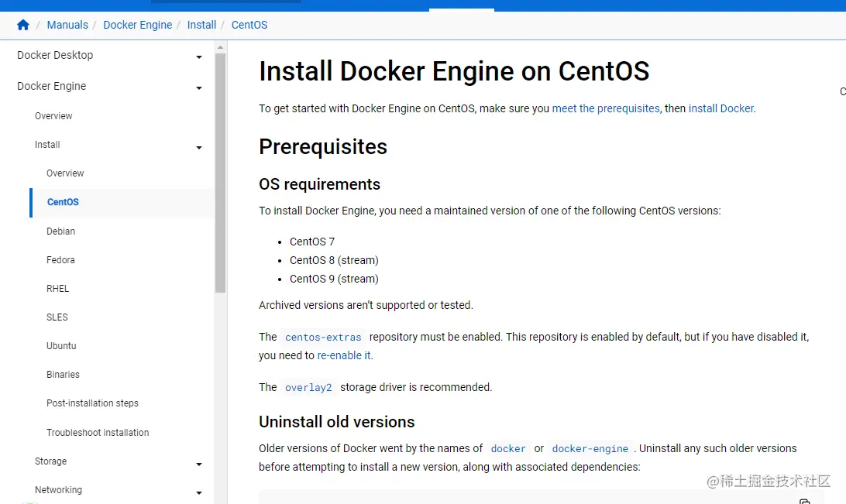Open the 're-enable it' link
846x504 pixels.
coord(344,355)
